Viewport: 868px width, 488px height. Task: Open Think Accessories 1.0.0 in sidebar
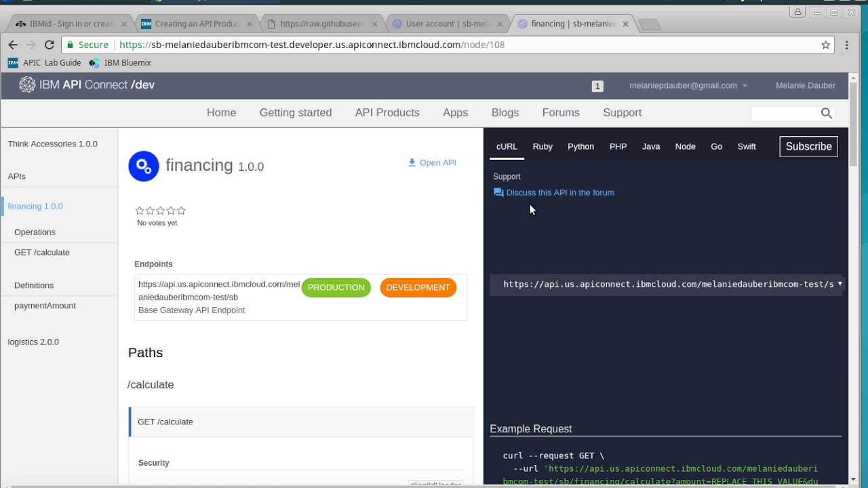[x=52, y=144]
